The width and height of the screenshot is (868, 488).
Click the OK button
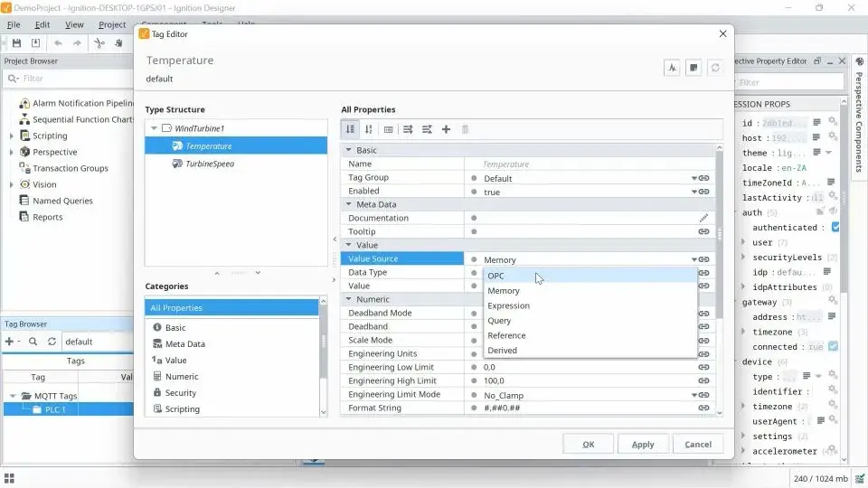588,444
